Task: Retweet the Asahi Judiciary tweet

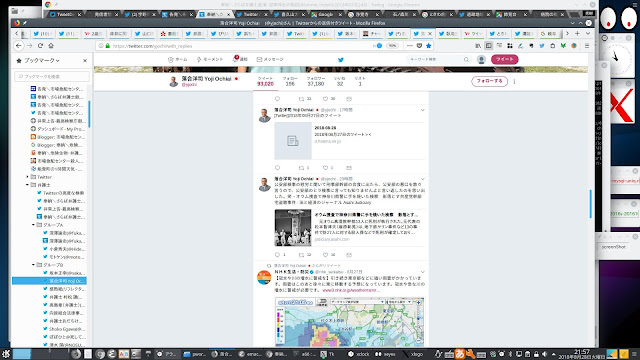Action: coord(302,255)
